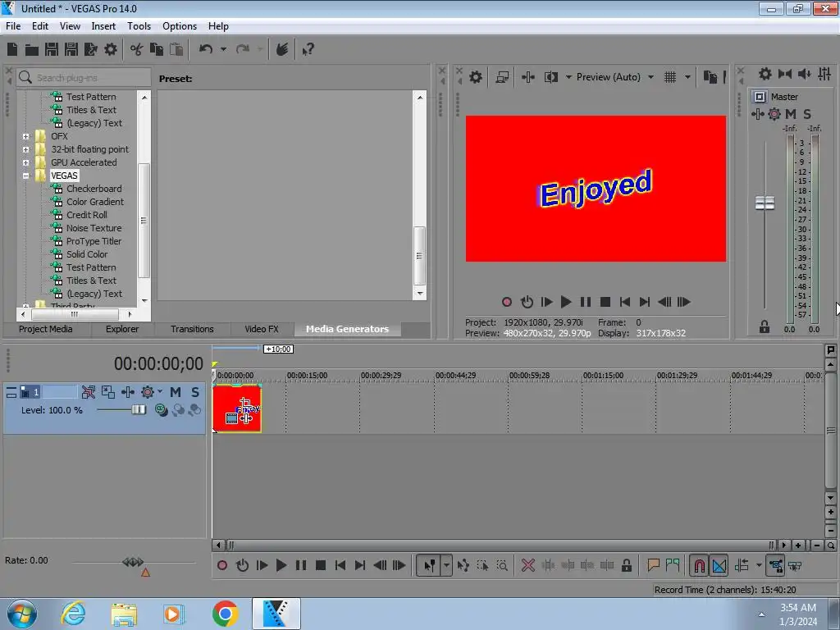Copy snapshot to clipboard in preview toolbar
The image size is (840, 630).
click(710, 77)
